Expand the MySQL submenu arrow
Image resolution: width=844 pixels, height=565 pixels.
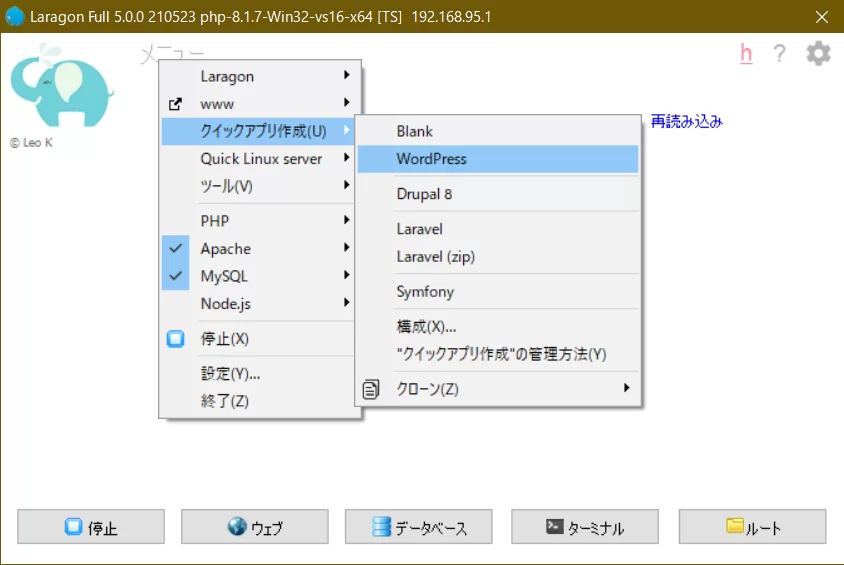click(x=347, y=275)
